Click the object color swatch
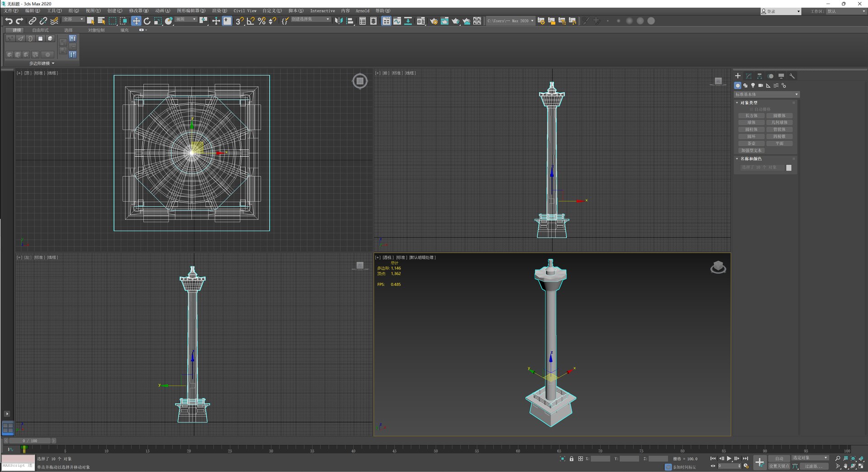 tap(789, 168)
